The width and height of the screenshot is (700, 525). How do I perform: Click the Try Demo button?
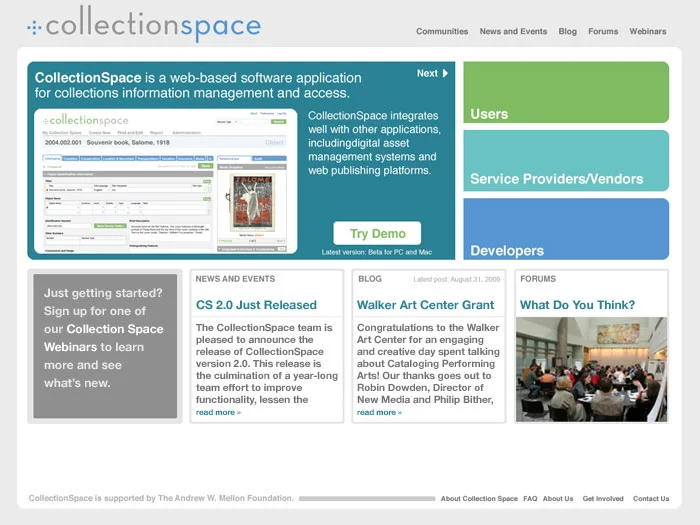[x=377, y=233]
